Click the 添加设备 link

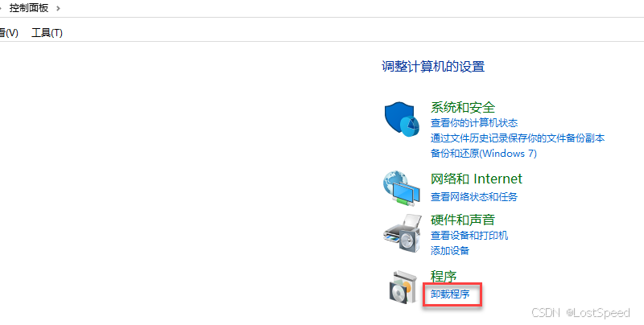click(450, 251)
